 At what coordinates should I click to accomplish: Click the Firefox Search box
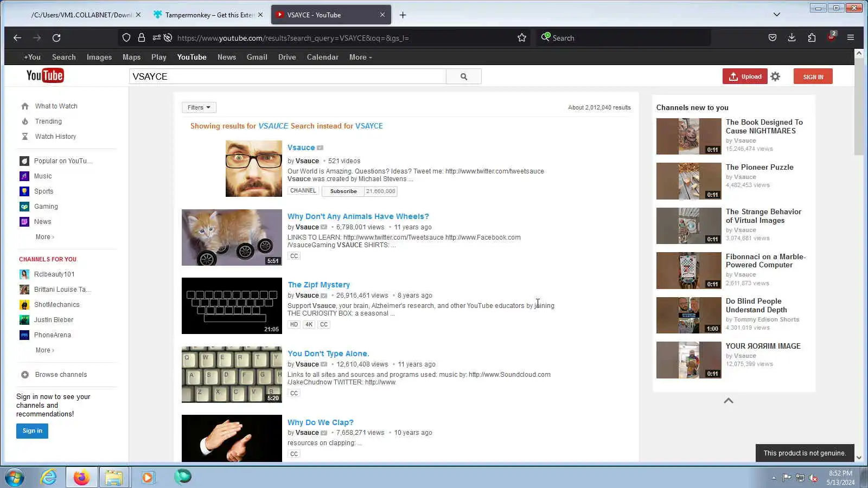pos(624,38)
